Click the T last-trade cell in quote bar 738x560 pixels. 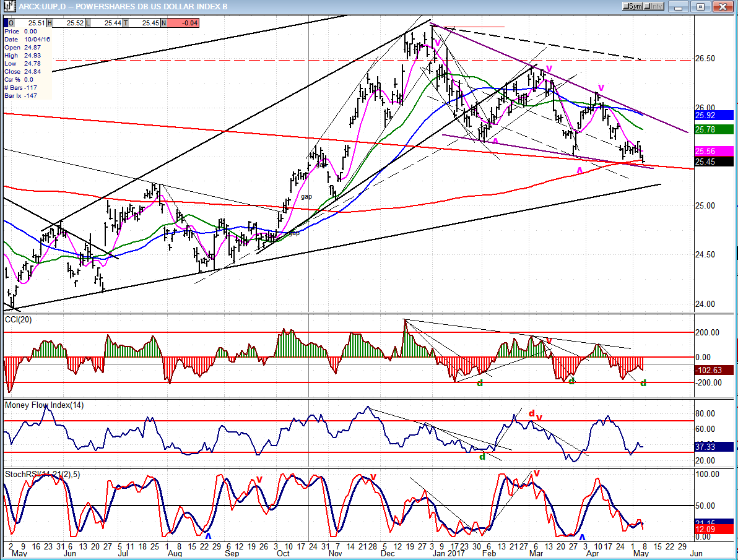141,23
